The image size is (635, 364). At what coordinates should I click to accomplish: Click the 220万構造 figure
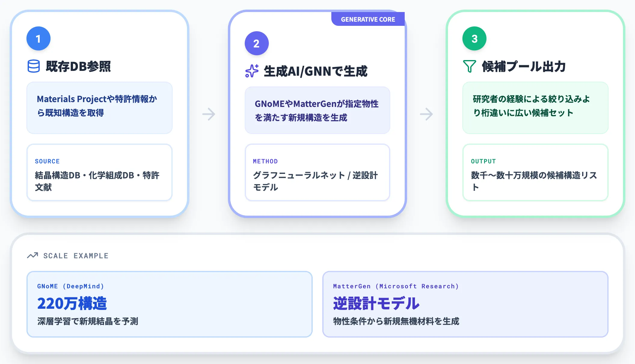click(72, 303)
